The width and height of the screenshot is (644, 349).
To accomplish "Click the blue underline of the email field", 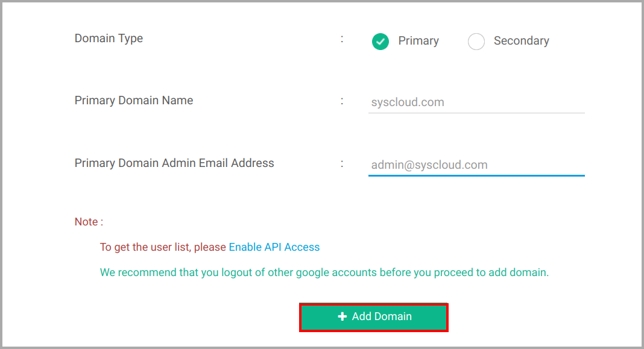I will [476, 175].
